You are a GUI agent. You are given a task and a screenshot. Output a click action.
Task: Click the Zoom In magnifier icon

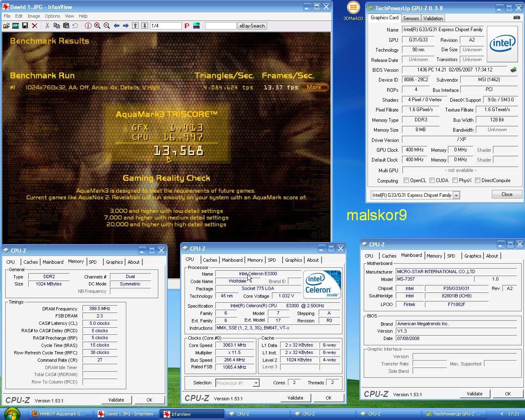(98, 26)
